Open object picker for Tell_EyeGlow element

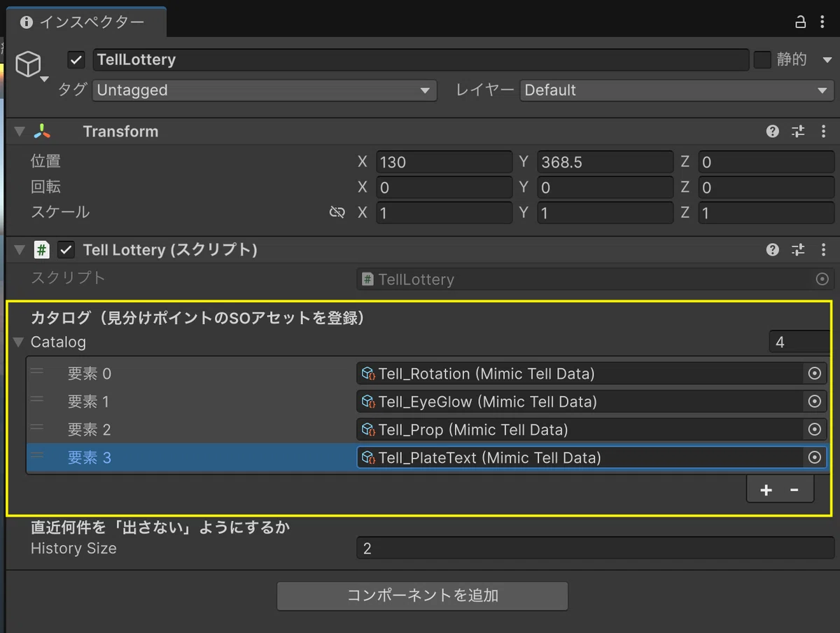pos(814,402)
